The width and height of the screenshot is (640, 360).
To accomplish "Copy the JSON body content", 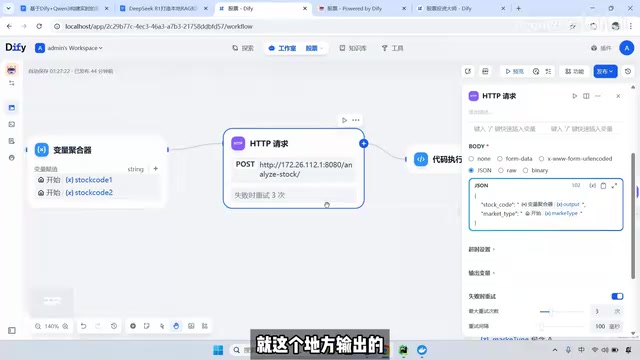I will (x=603, y=186).
